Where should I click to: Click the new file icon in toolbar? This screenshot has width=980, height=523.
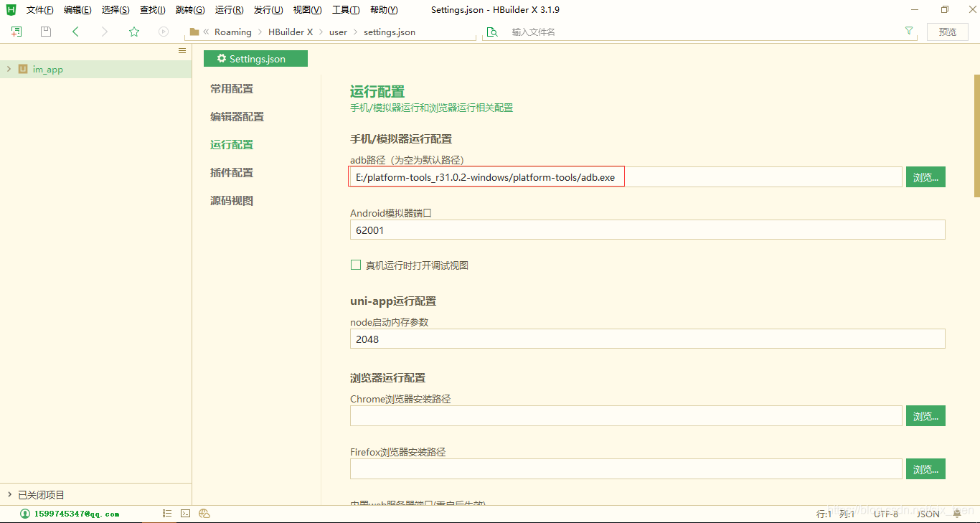(x=17, y=32)
